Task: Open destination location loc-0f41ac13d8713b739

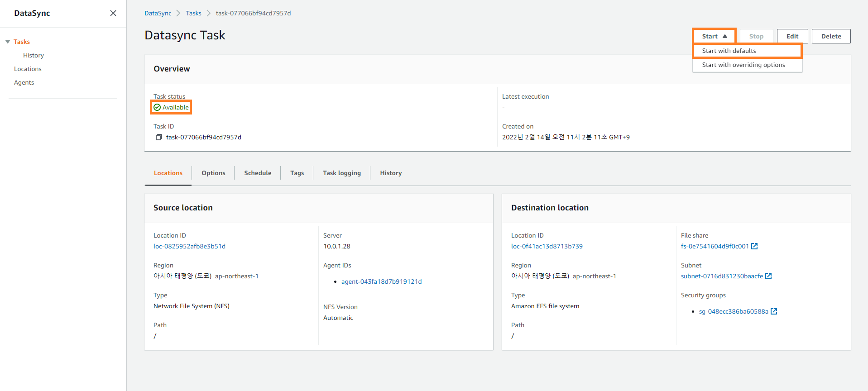Action: tap(547, 246)
